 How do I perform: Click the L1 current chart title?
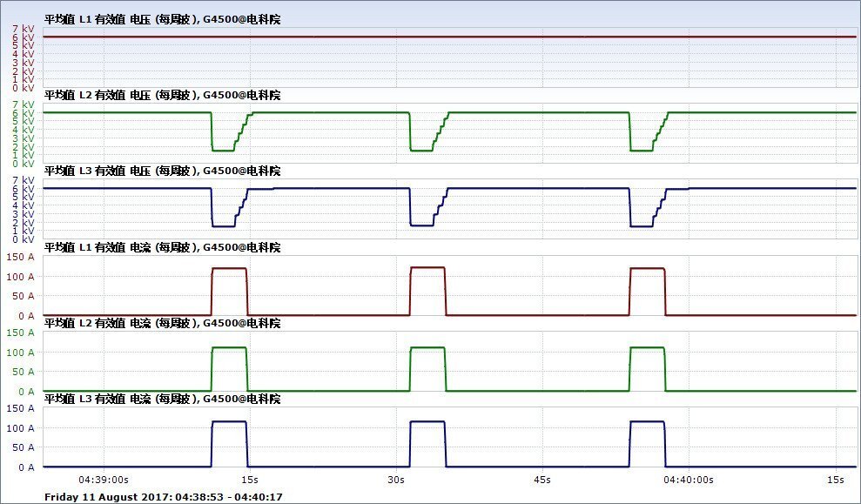[x=163, y=247]
